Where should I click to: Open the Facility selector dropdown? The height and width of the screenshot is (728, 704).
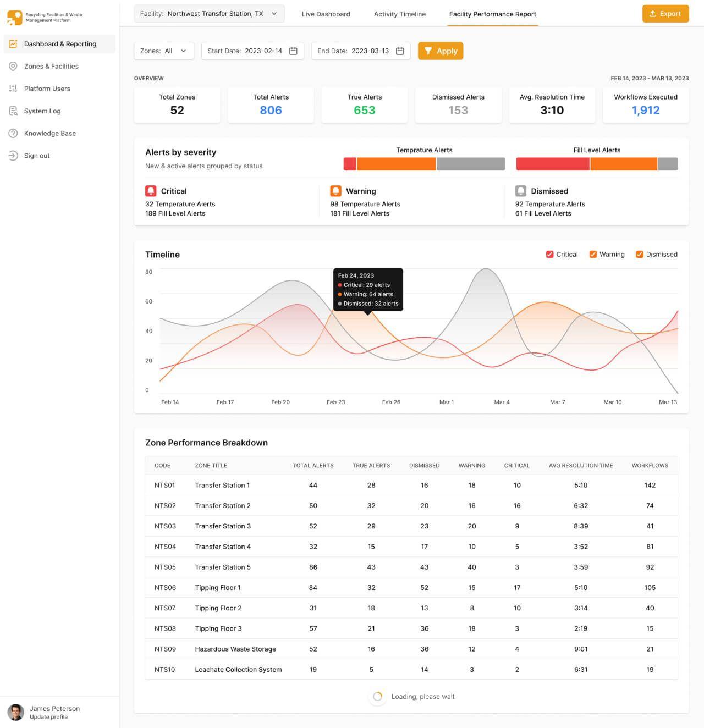pos(209,14)
